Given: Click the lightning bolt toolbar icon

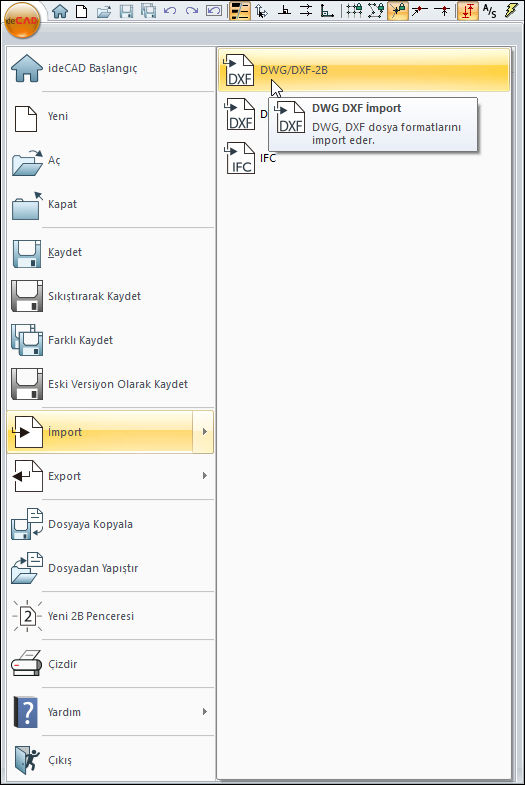Looking at the screenshot, I should coord(512,11).
